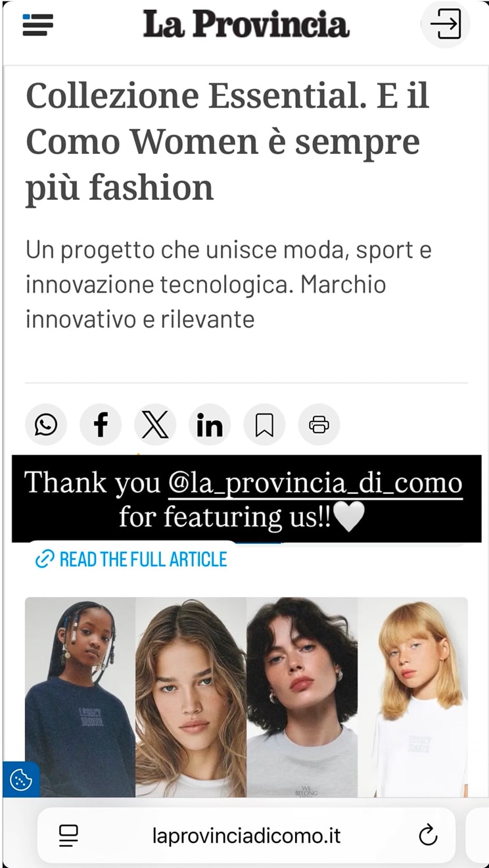Select photo of girl with braids
This screenshot has width=489, height=868.
coord(80,697)
